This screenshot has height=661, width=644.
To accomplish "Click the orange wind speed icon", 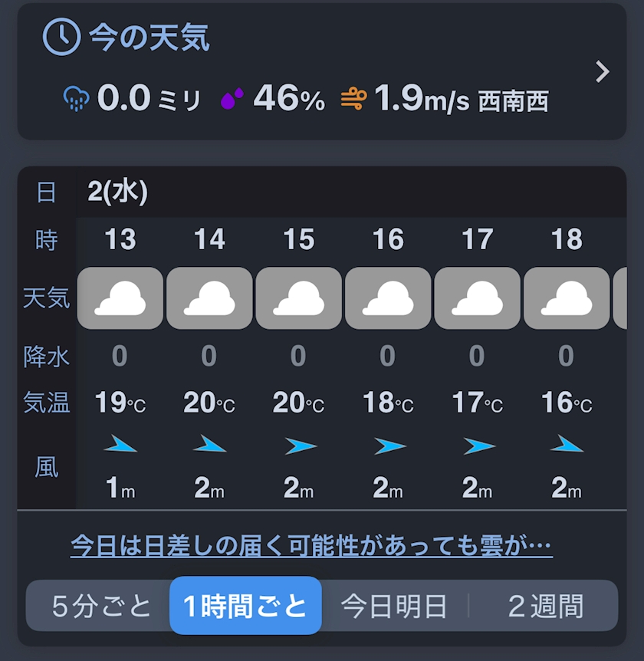I will (353, 99).
